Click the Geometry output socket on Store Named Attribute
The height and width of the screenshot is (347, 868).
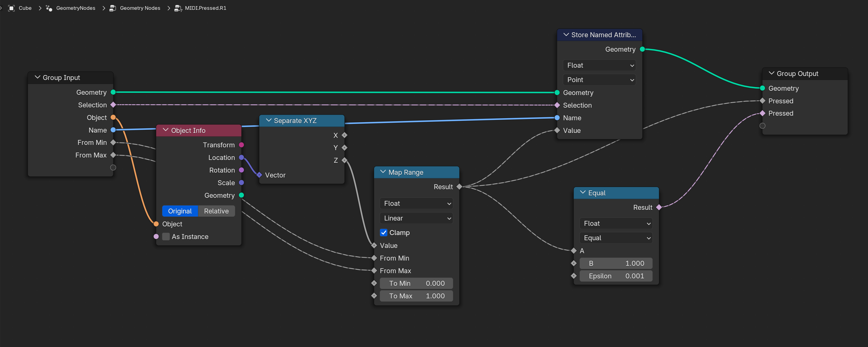click(642, 49)
